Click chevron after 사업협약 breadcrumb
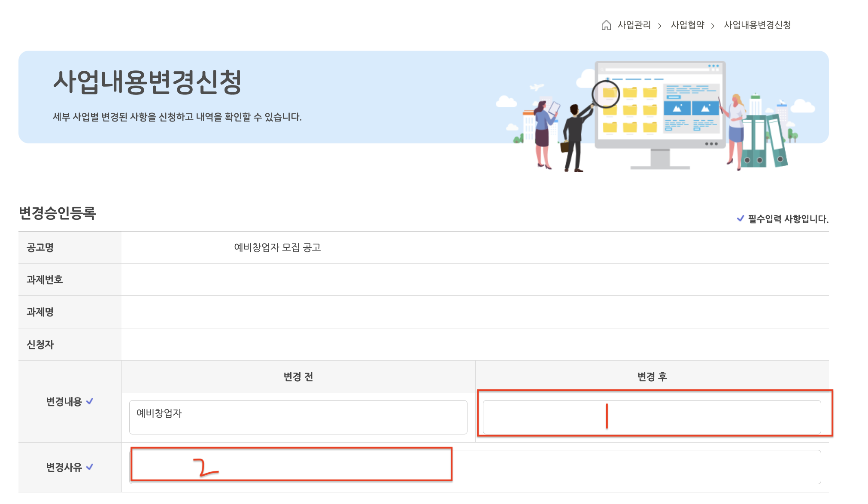Image resolution: width=868 pixels, height=504 pixels. click(713, 26)
